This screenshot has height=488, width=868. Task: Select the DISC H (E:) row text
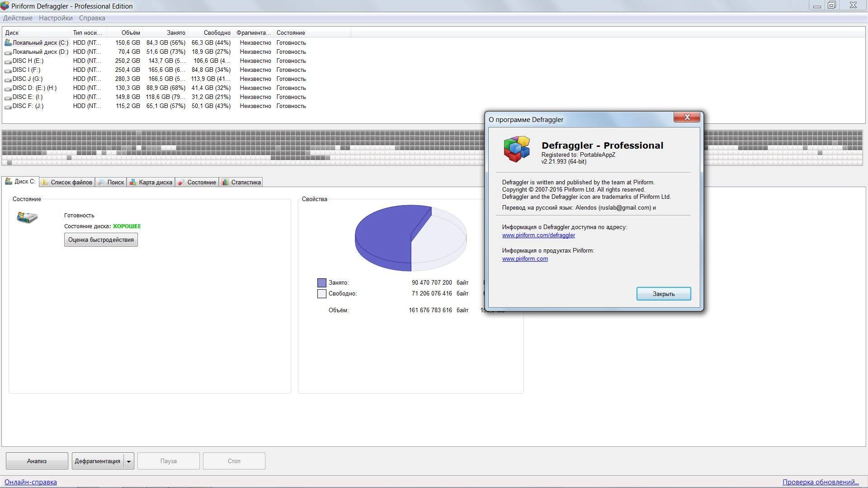pyautogui.click(x=28, y=61)
